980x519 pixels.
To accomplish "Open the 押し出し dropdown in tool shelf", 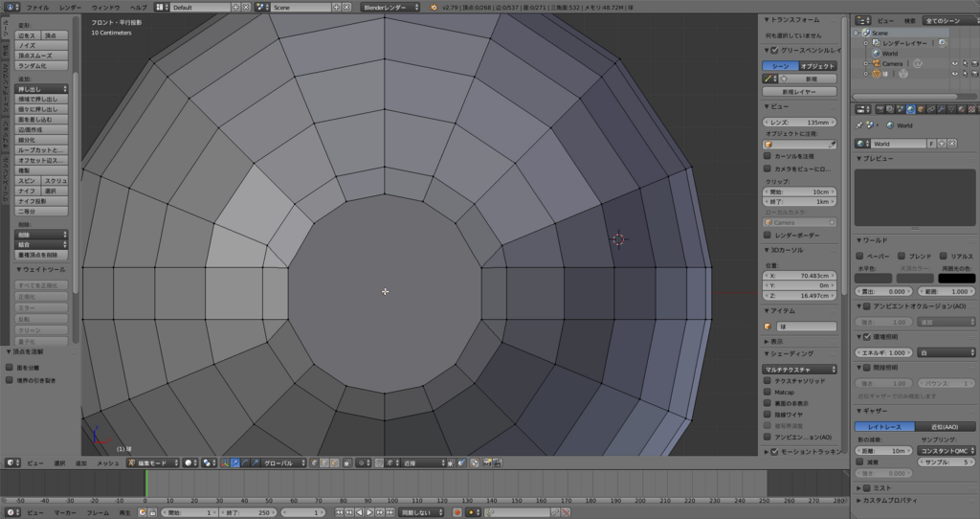I will click(x=41, y=89).
